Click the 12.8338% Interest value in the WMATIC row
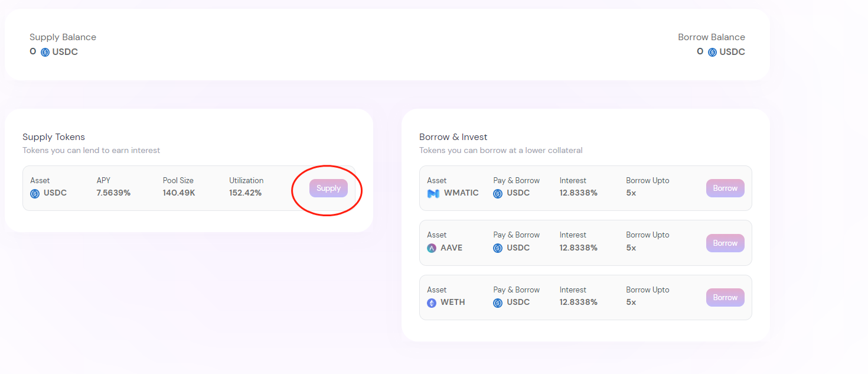This screenshot has height=374, width=868. (x=578, y=193)
